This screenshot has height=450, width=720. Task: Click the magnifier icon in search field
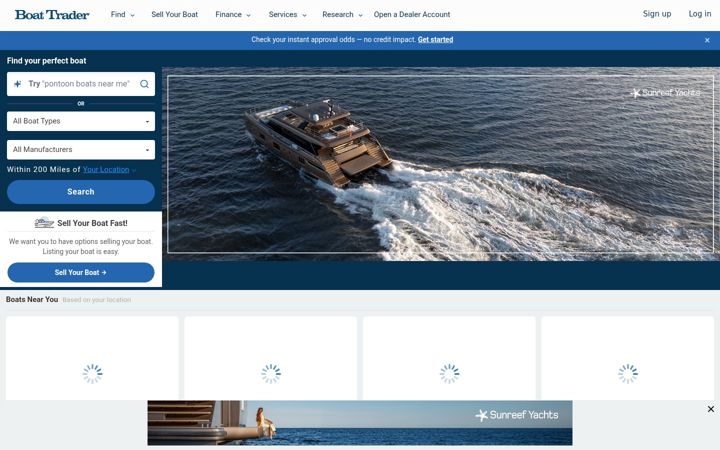tap(144, 84)
